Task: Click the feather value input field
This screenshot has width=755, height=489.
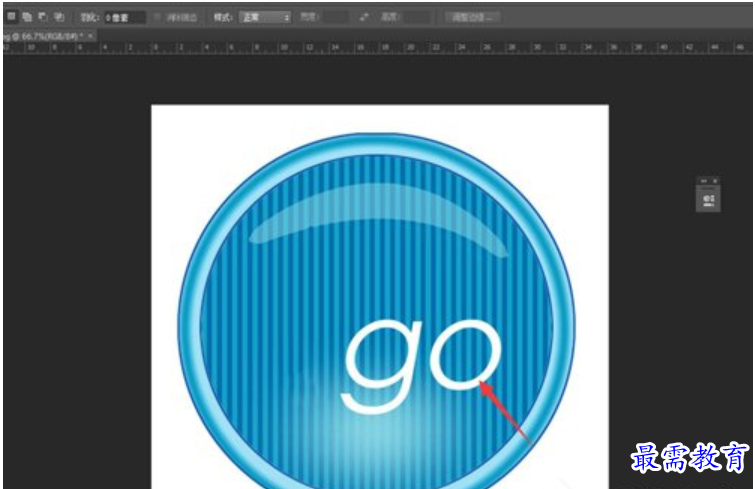Action: click(125, 18)
